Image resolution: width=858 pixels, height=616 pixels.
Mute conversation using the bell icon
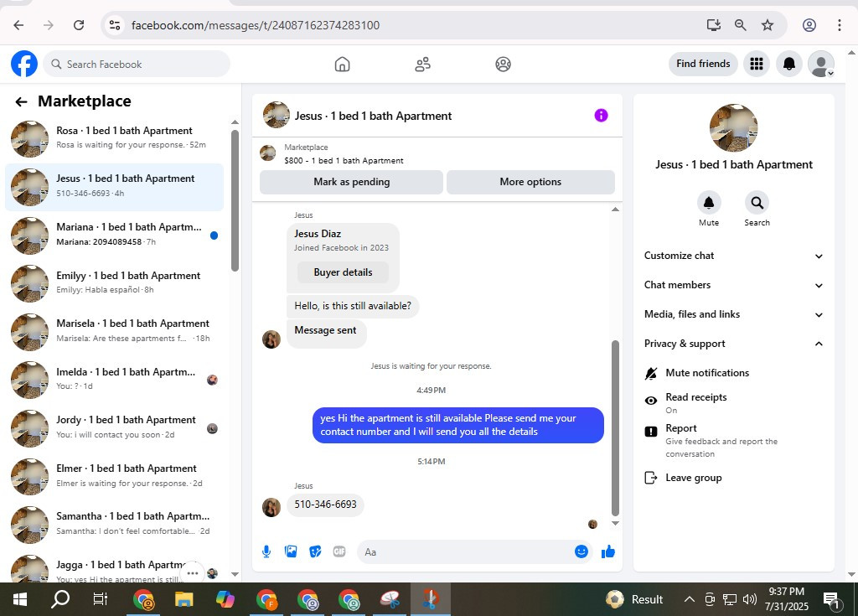[709, 203]
